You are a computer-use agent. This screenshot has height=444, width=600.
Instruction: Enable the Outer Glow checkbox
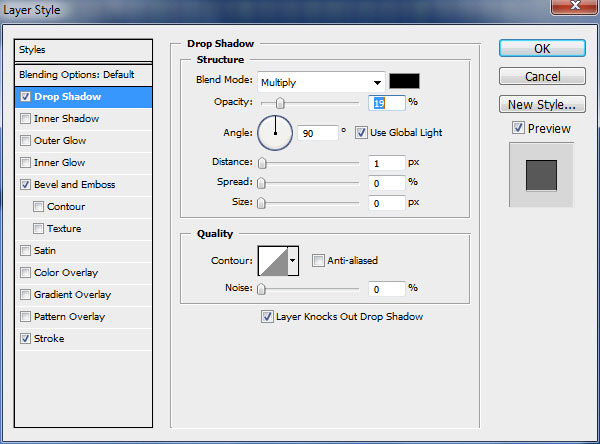pos(25,140)
